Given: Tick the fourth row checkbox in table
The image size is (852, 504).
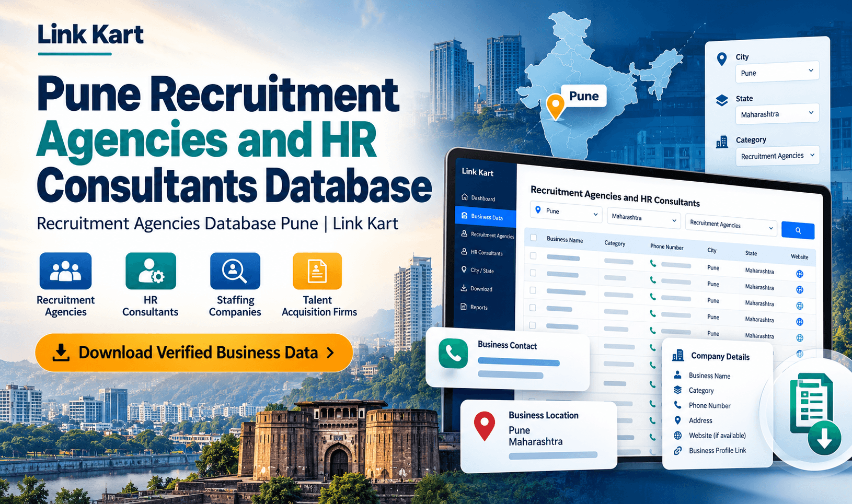Looking at the screenshot, I should coord(533,308).
